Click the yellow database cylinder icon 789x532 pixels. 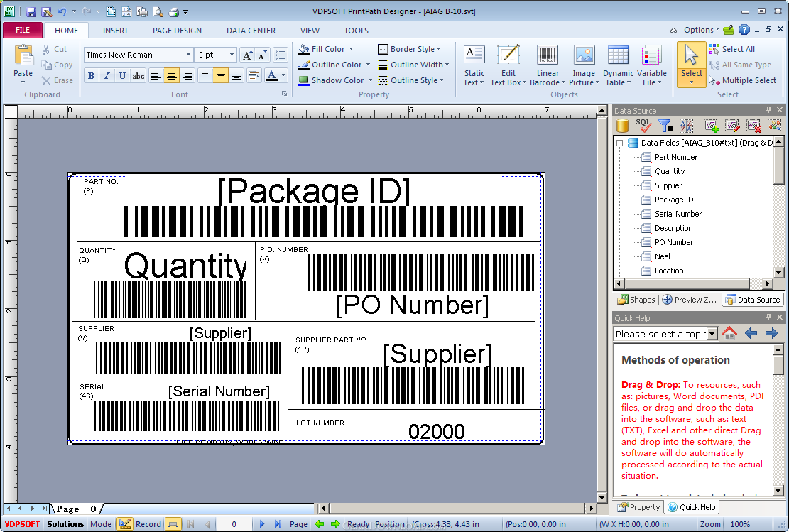tap(622, 125)
